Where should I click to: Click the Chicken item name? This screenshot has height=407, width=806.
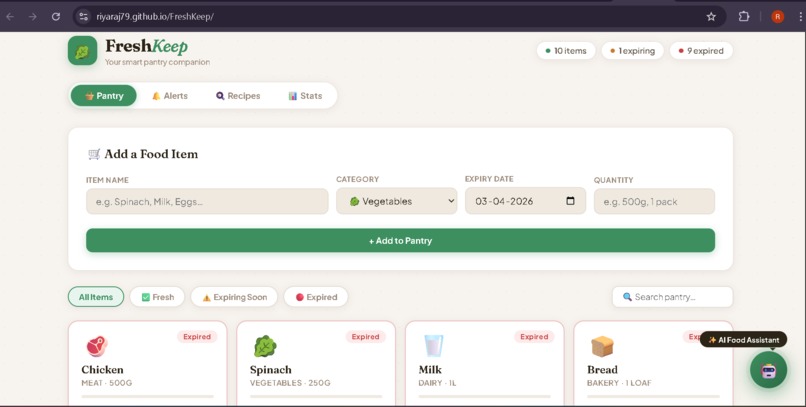(102, 369)
